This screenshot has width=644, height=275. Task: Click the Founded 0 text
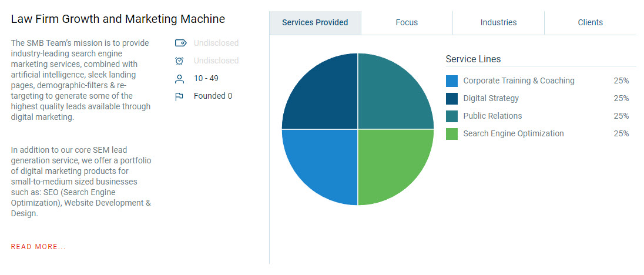coord(213,96)
